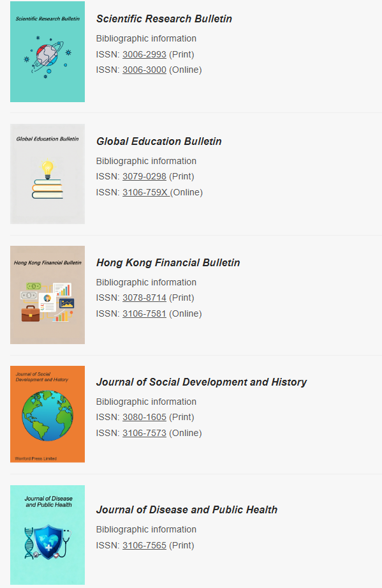Click Journal of Disease and Public Health cover
382x588 pixels.
48,535
